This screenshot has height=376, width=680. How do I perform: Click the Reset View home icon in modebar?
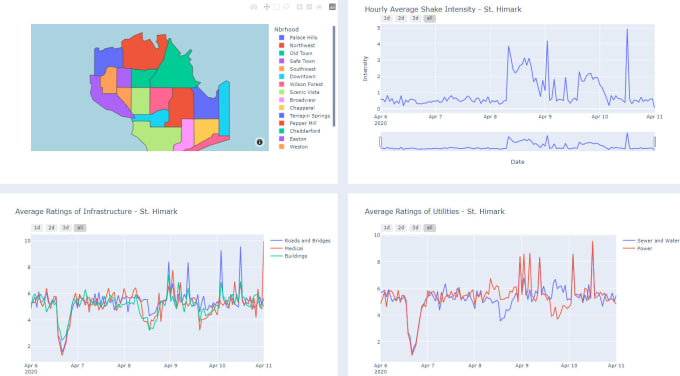click(x=319, y=7)
